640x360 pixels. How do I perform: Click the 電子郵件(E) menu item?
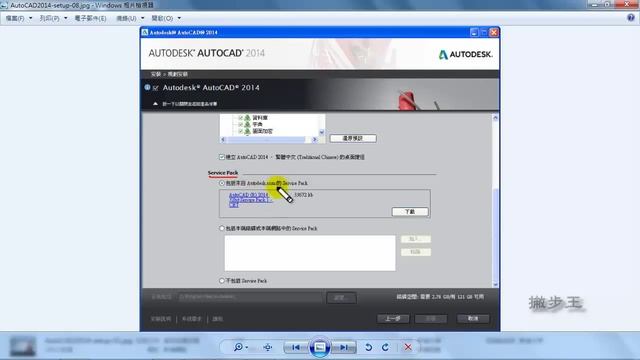[x=90, y=18]
